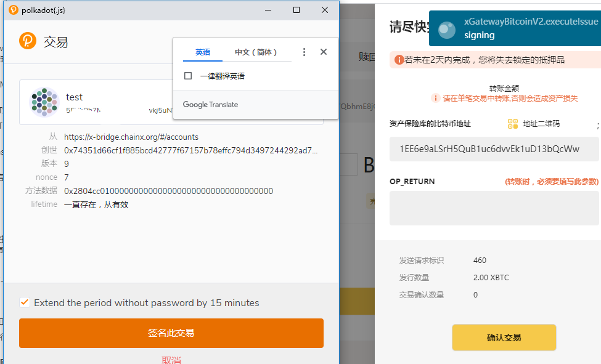This screenshot has width=601, height=364.
Task: Click the x-bridge.chainx.org accounts URL text
Action: coord(131,137)
